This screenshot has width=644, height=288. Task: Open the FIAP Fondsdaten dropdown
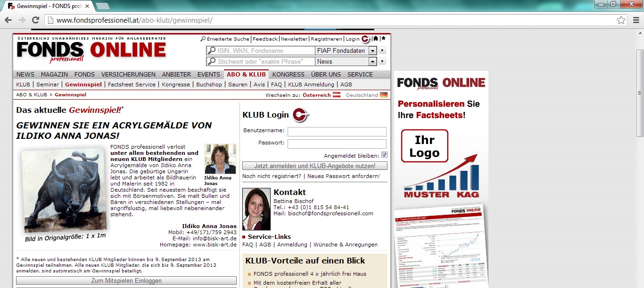point(372,51)
